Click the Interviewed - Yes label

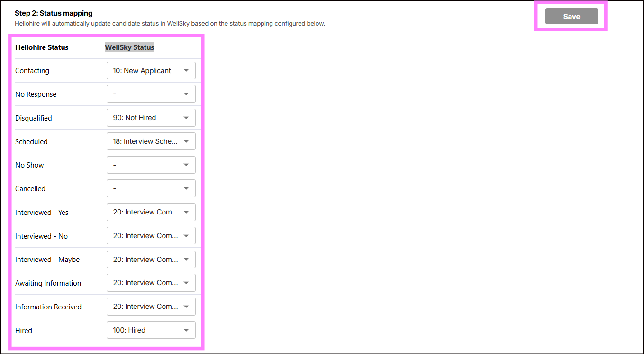tap(42, 213)
